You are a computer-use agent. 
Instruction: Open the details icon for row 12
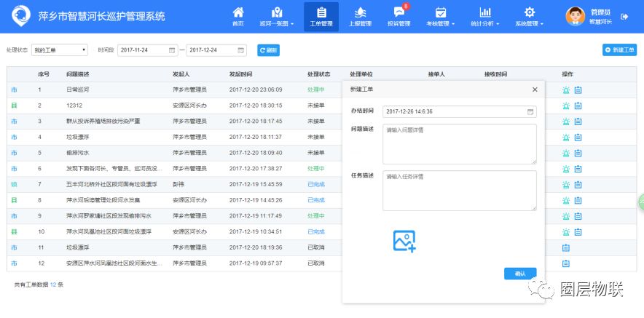tap(566, 263)
